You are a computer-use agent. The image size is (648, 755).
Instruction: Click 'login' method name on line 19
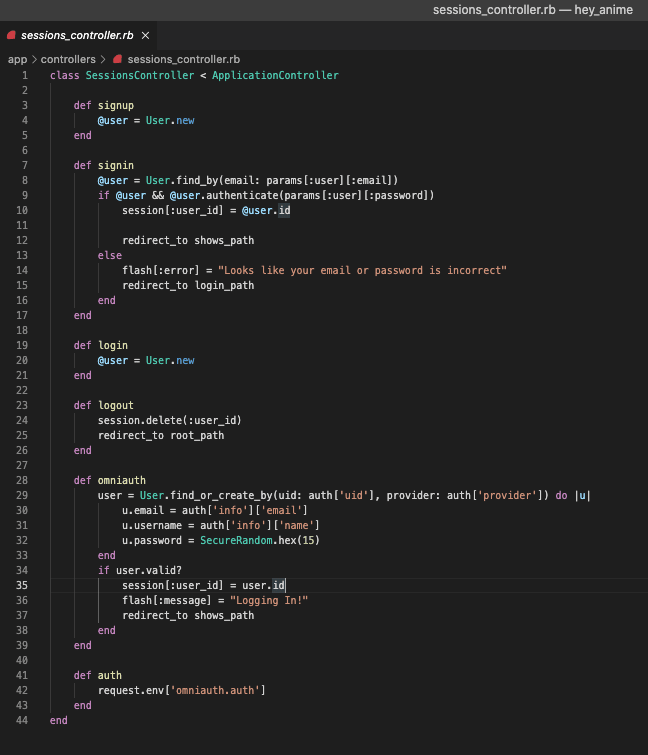[x=113, y=345]
